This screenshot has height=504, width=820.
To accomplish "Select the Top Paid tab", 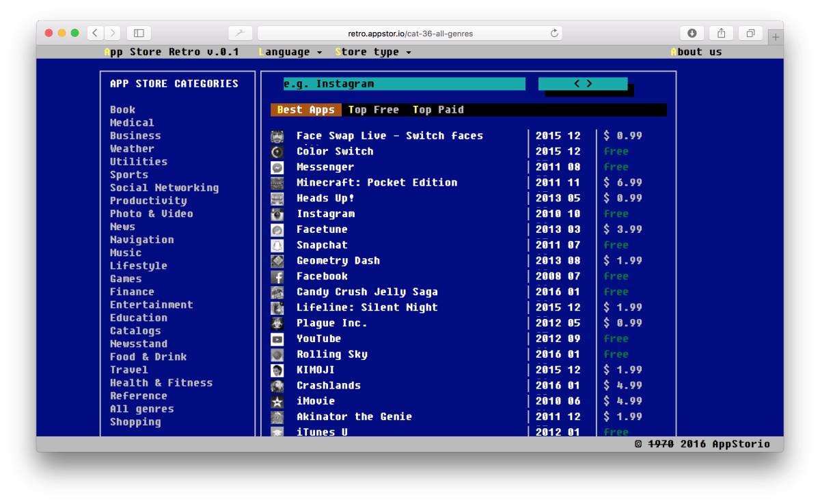I will (438, 110).
